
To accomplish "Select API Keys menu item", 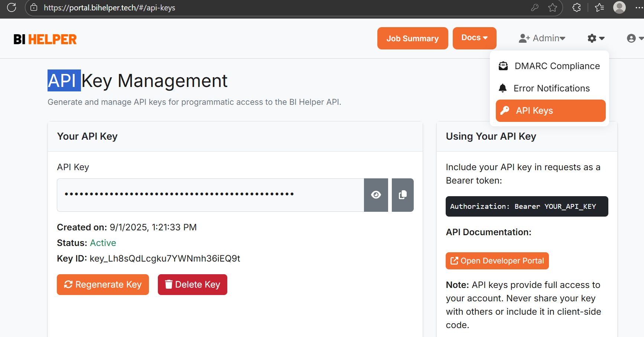I will (x=551, y=111).
